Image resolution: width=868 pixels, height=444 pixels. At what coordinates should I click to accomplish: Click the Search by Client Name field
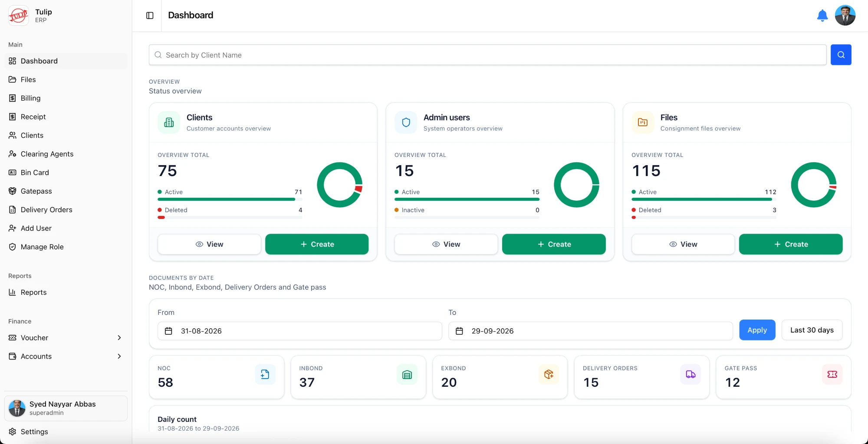(x=487, y=55)
